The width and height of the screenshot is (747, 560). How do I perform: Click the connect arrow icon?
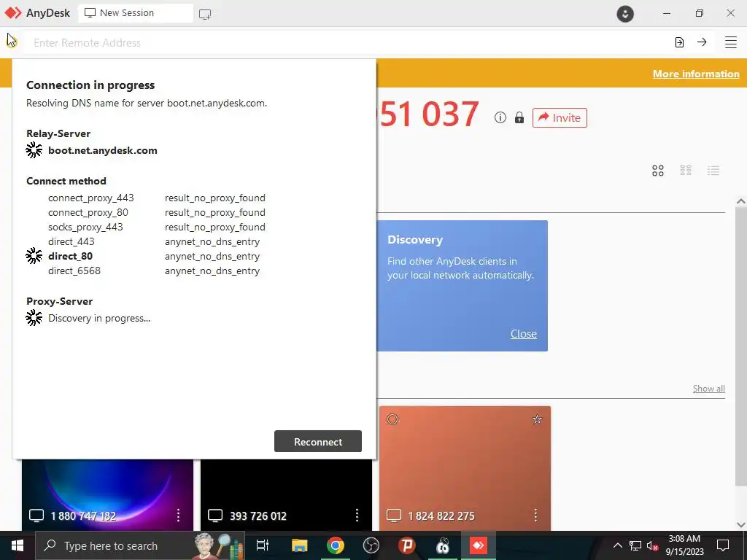click(x=702, y=42)
